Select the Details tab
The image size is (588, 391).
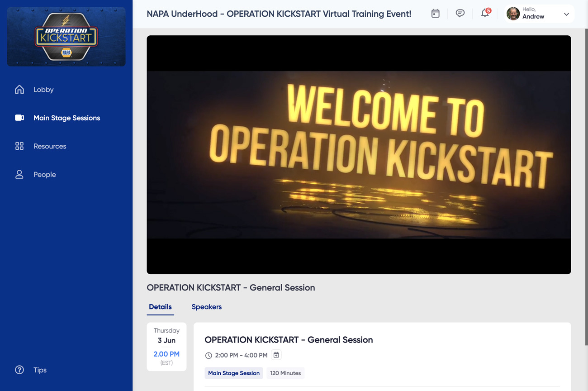pos(160,307)
